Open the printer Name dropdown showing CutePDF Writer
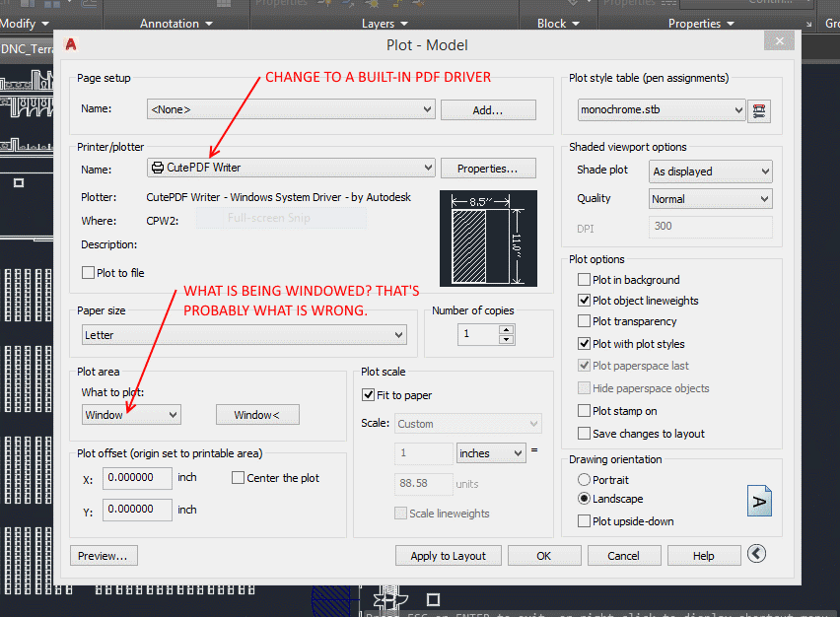 tap(291, 168)
